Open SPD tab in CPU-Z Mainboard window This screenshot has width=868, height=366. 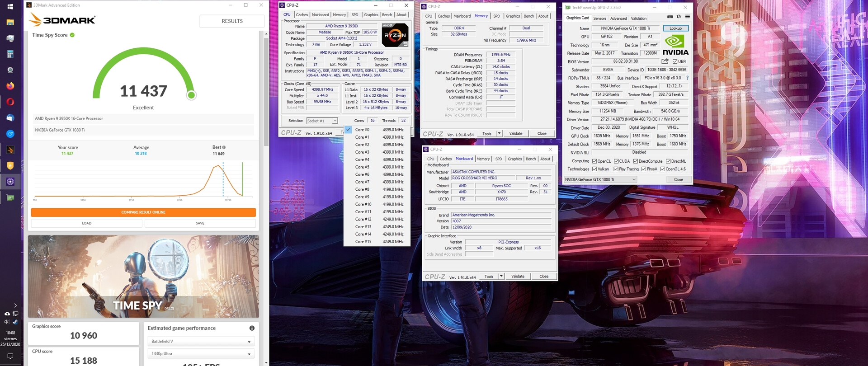[499, 159]
